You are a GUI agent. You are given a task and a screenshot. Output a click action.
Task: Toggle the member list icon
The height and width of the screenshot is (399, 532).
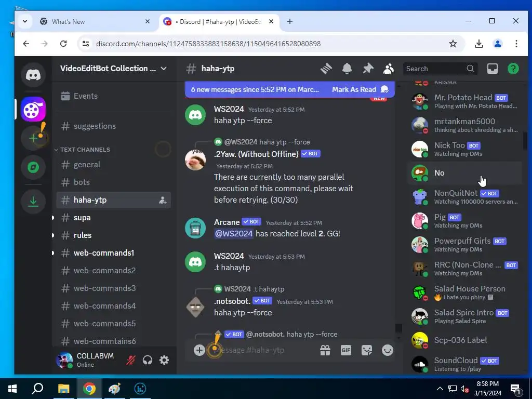389,69
